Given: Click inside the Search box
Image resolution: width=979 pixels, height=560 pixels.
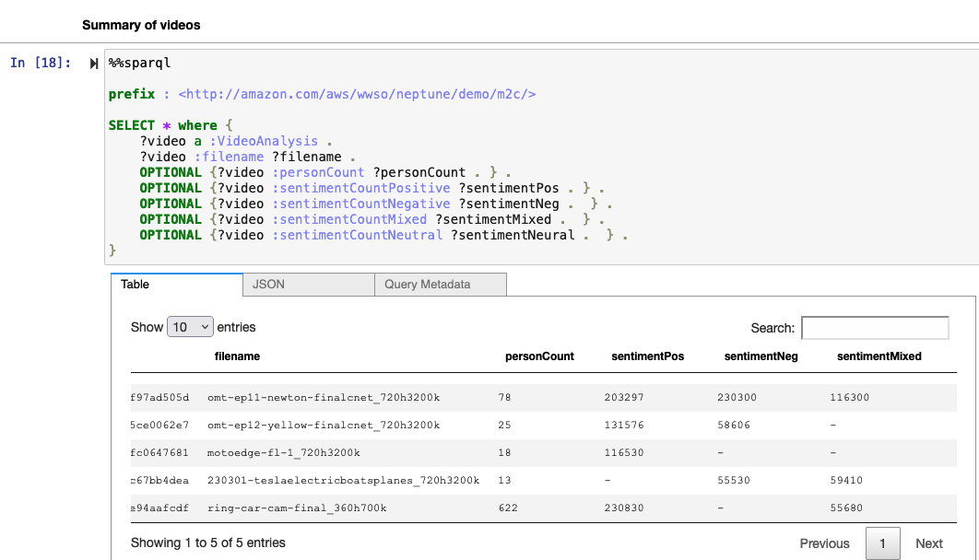Looking at the screenshot, I should click(x=874, y=327).
